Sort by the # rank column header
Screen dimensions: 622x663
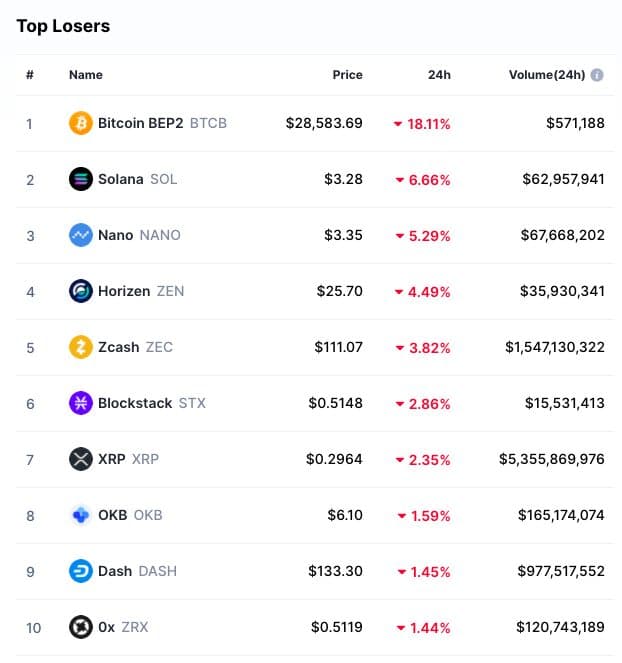click(30, 75)
